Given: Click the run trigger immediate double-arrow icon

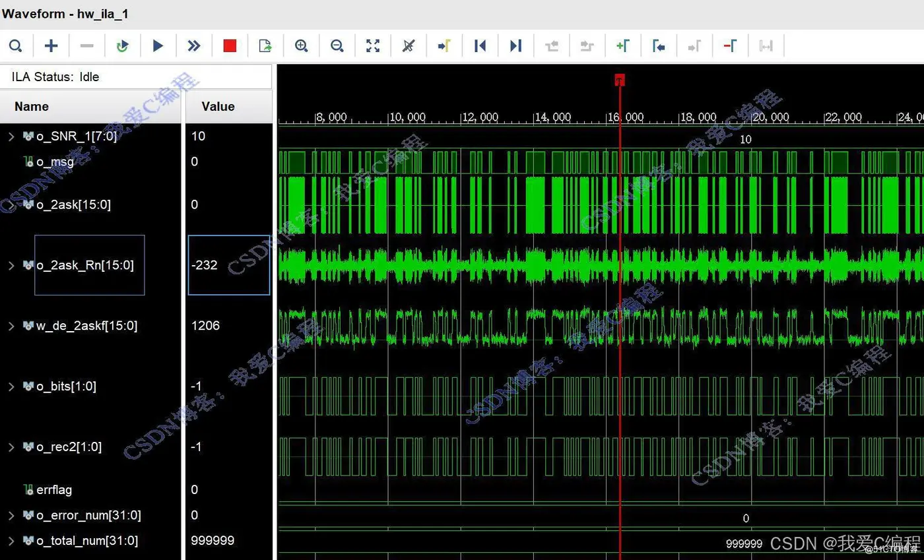Looking at the screenshot, I should pyautogui.click(x=193, y=46).
